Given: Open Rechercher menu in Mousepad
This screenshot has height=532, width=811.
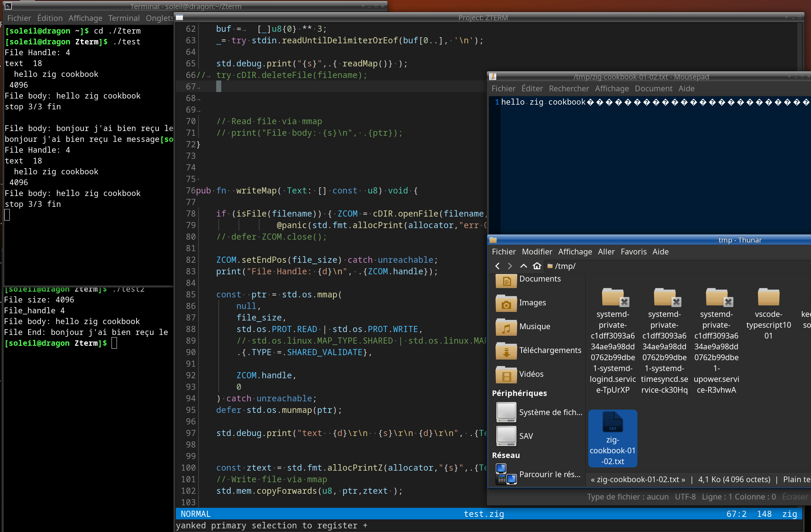Looking at the screenshot, I should point(569,88).
